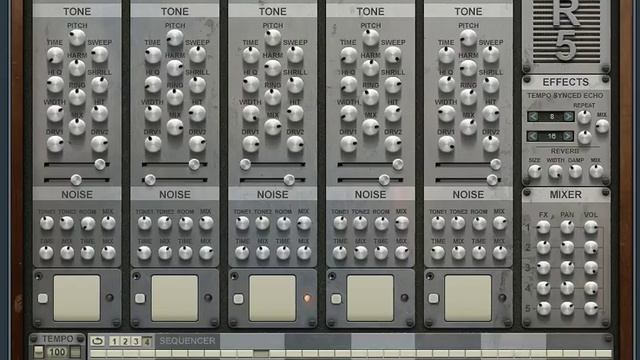640x360 pixels.
Task: Click the button left of tempo value 100
Action: pyautogui.click(x=38, y=351)
